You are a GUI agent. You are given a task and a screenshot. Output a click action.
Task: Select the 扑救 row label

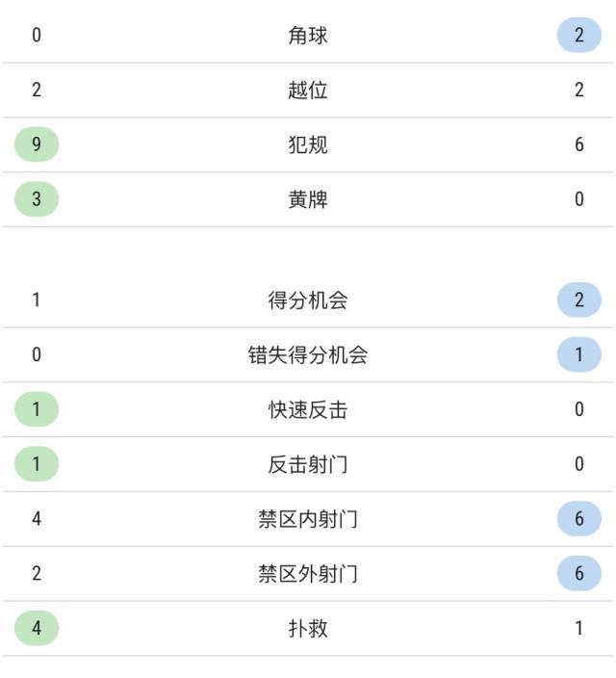coord(308,629)
